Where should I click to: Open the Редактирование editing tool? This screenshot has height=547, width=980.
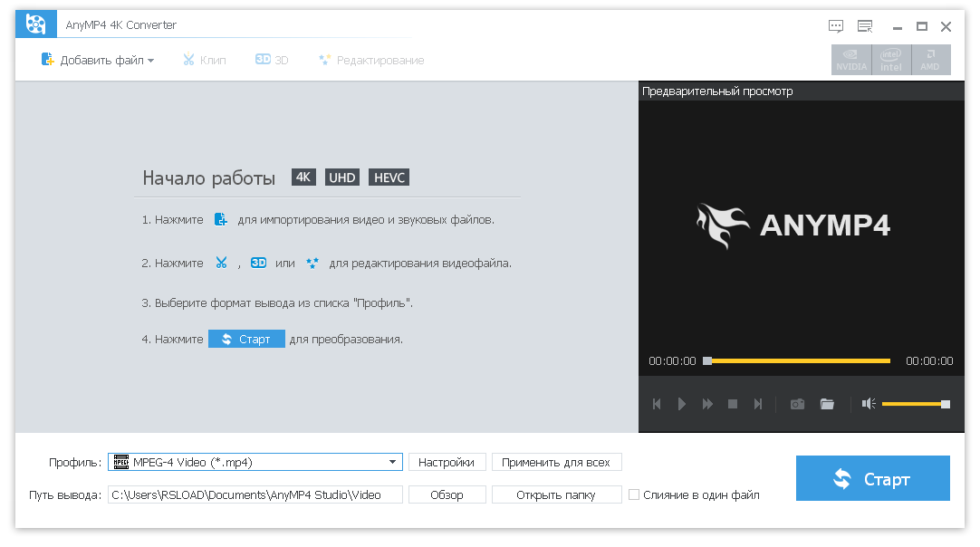(x=370, y=59)
